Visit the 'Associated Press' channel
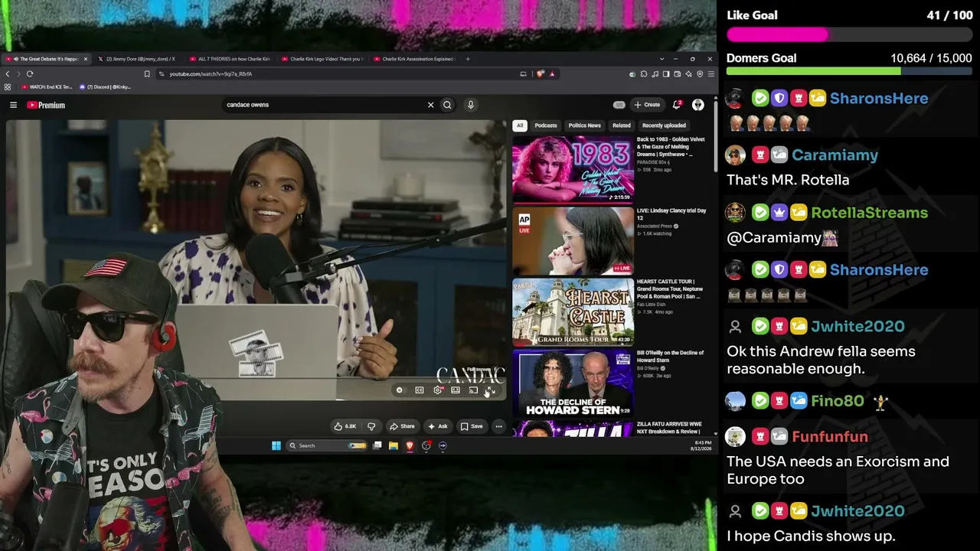This screenshot has width=980, height=551. (x=655, y=227)
